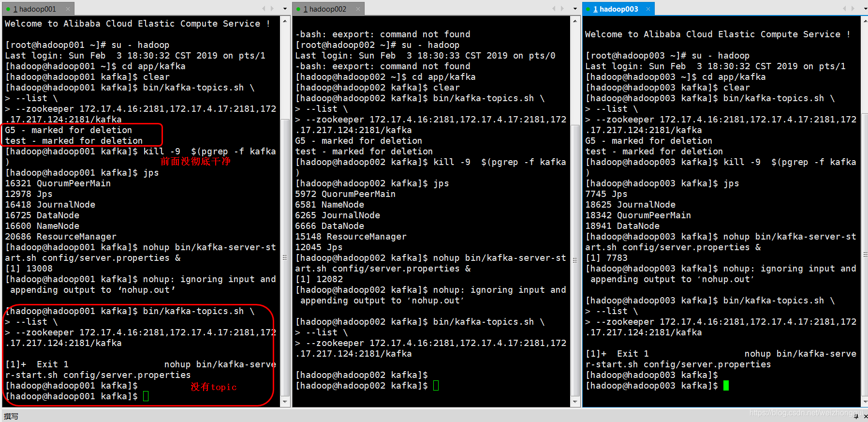868x422 pixels.
Task: Click the line '16418 JournalNode'
Action: click(50, 205)
